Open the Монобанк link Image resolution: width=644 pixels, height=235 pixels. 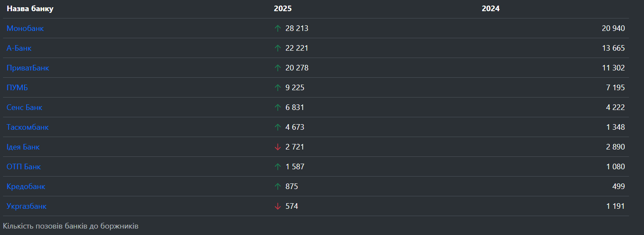click(25, 28)
